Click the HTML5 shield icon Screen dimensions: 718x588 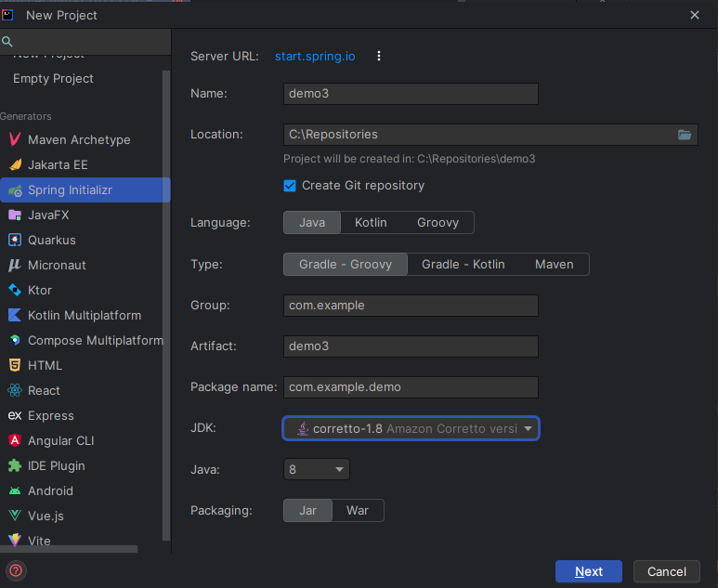click(15, 365)
